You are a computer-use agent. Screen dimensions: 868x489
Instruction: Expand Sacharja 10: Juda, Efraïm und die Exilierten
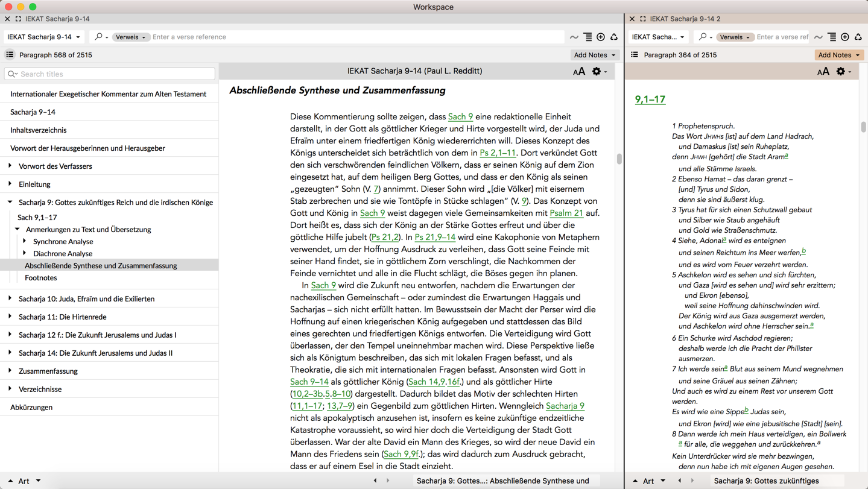coord(10,298)
